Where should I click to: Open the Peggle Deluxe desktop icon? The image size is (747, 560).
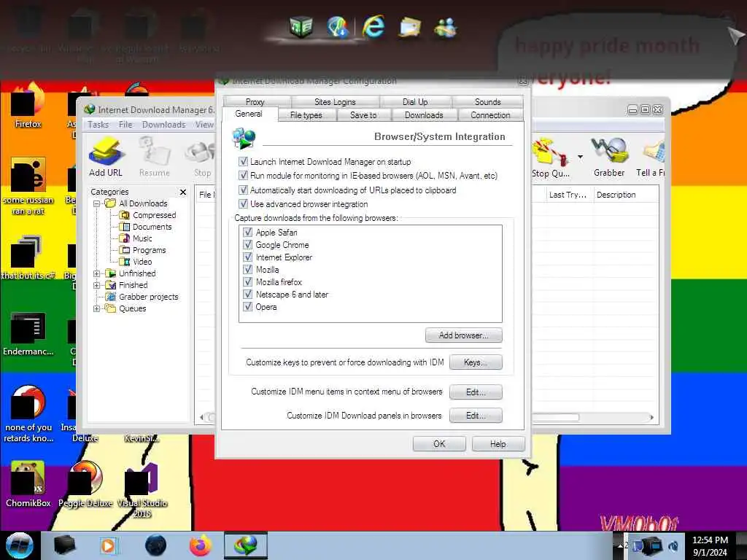click(x=85, y=484)
